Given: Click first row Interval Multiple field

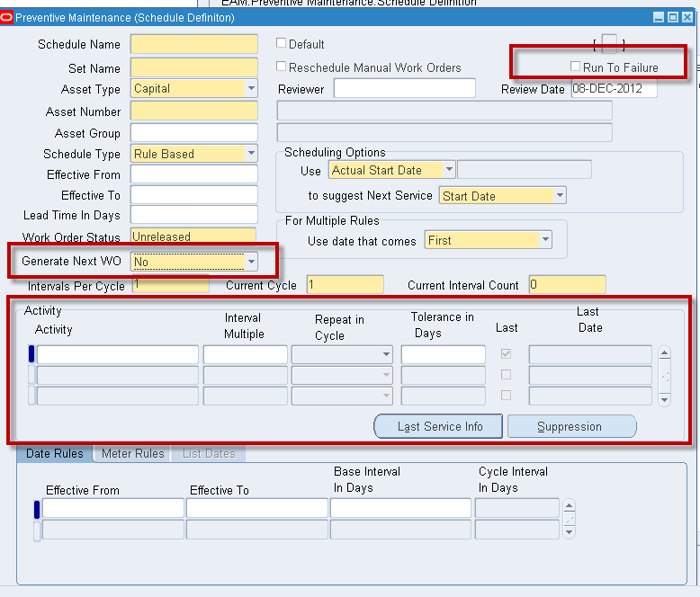Looking at the screenshot, I should coord(246,354).
